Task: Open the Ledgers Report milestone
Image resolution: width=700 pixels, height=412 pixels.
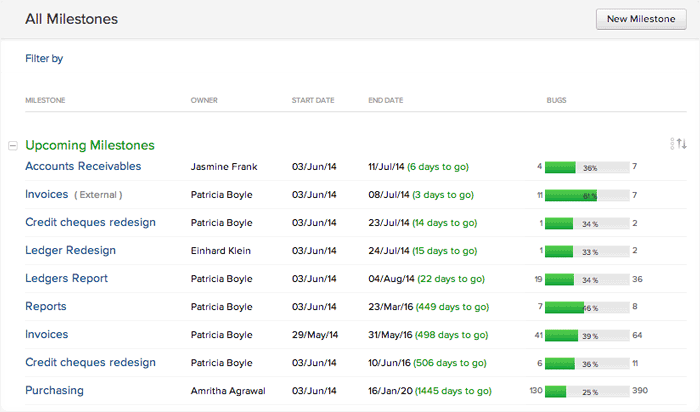Action: point(66,278)
